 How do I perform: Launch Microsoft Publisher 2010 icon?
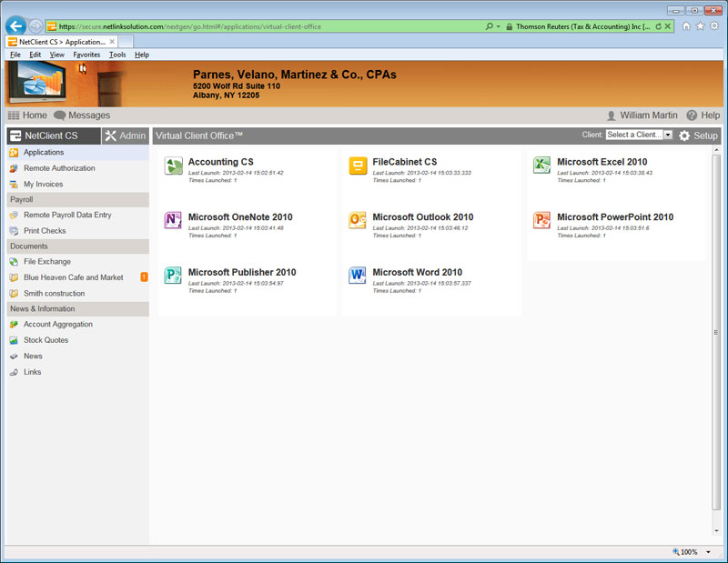174,276
